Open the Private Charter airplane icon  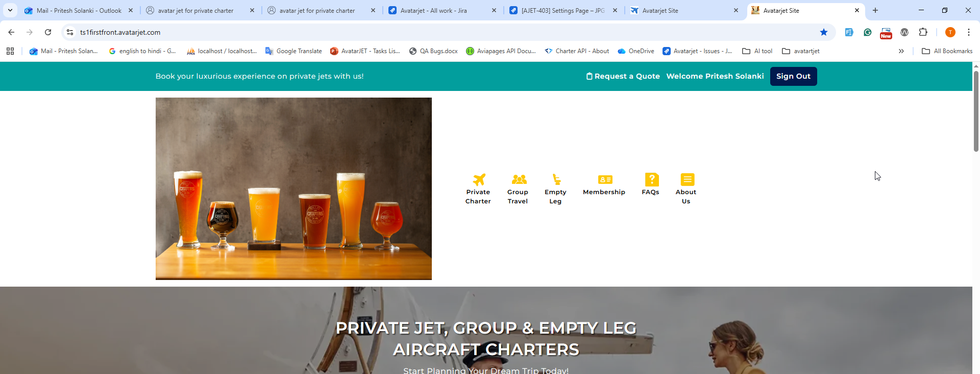point(479,179)
